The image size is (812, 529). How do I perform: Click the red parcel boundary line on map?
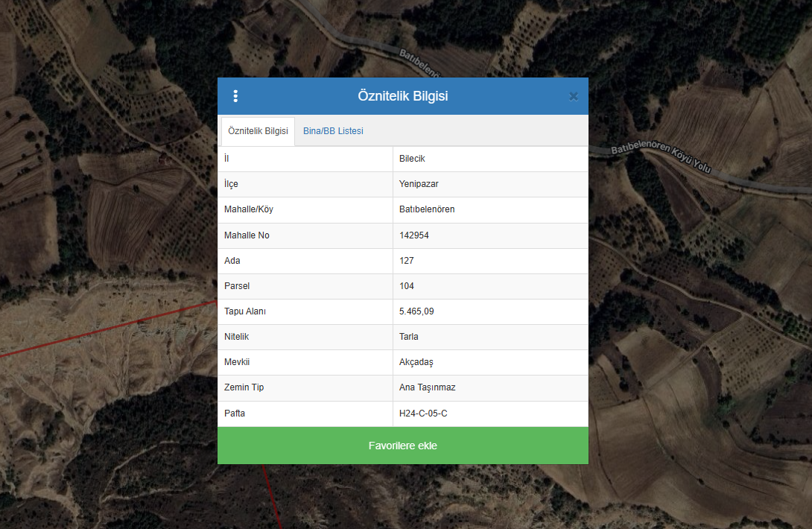tap(112, 329)
